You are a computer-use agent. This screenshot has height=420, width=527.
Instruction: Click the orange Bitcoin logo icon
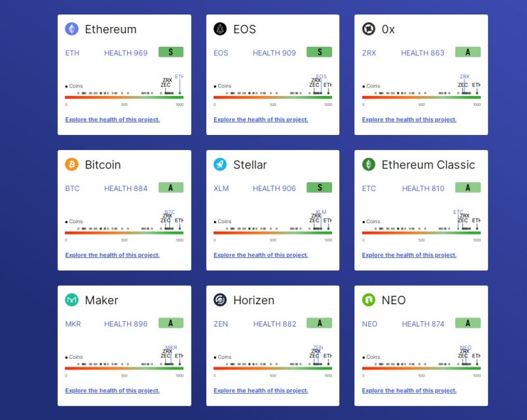pyautogui.click(x=72, y=165)
